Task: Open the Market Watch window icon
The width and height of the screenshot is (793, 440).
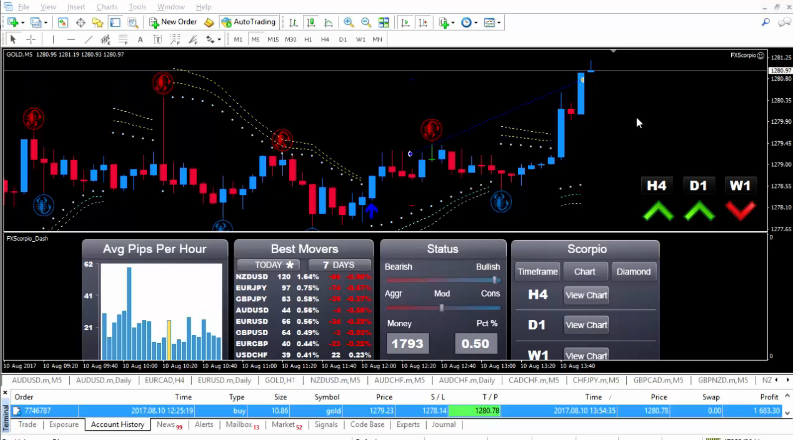Action: tap(63, 22)
